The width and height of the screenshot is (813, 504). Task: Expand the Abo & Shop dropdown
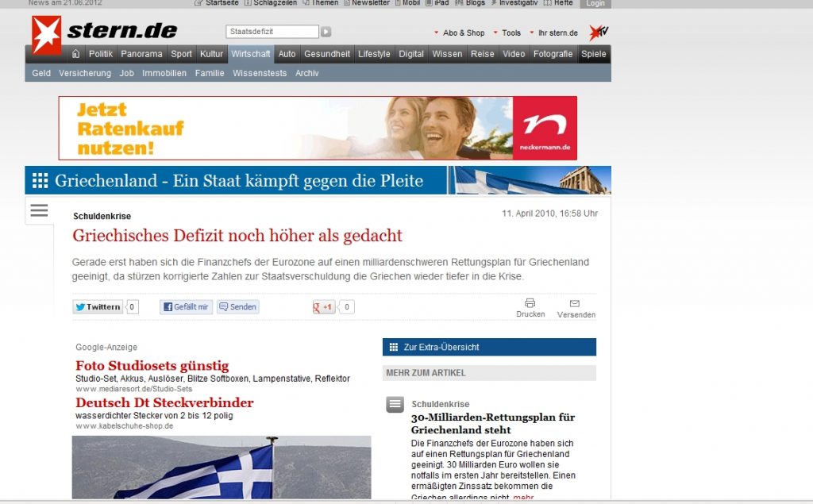point(460,33)
